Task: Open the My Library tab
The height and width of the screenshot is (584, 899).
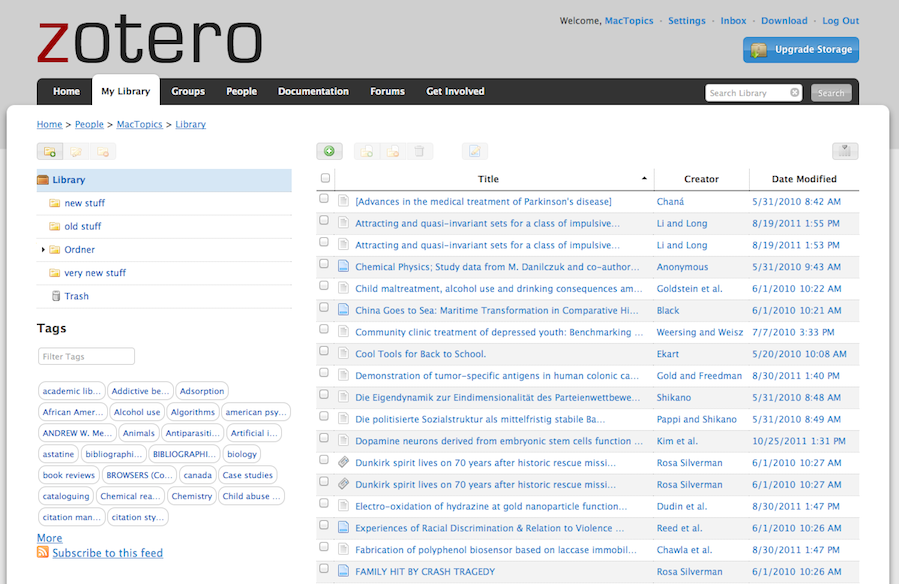Action: click(126, 91)
